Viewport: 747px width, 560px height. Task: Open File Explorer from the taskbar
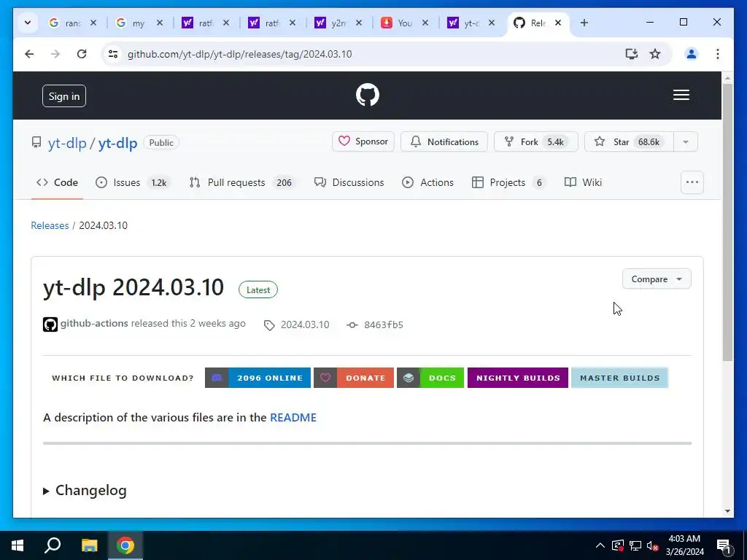pos(89,545)
